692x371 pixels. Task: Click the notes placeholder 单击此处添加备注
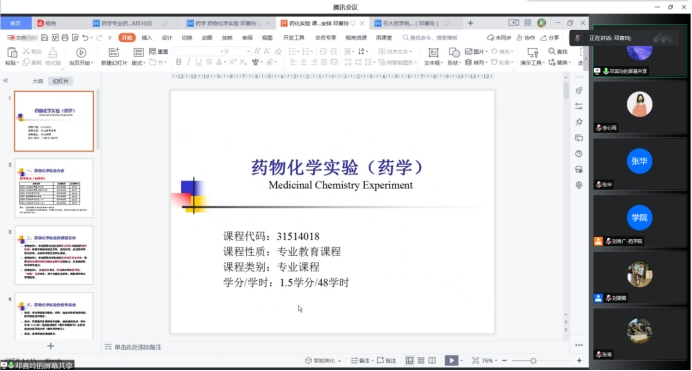138,347
